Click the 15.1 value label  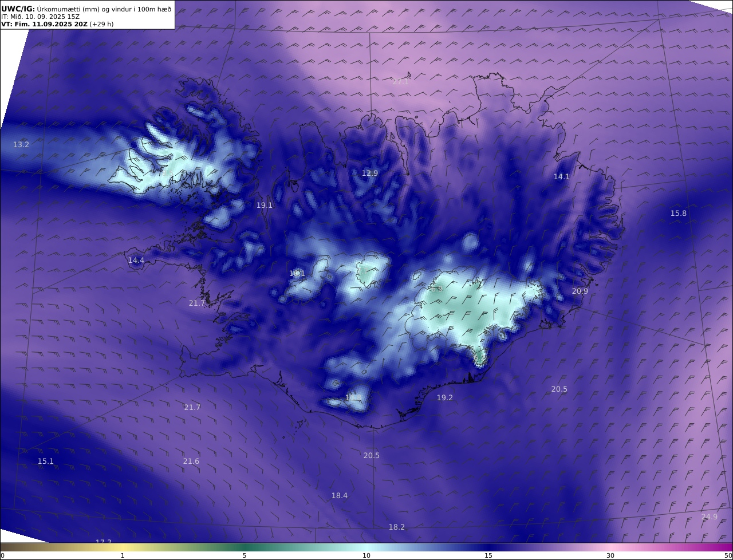pyautogui.click(x=46, y=462)
